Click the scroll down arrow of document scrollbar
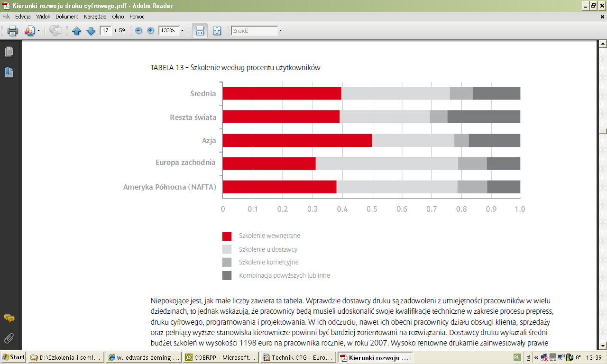The width and height of the screenshot is (607, 364). pos(603,346)
